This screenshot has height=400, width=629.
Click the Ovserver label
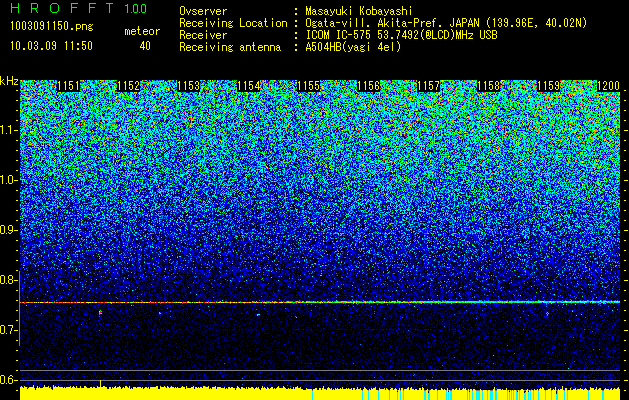click(203, 11)
